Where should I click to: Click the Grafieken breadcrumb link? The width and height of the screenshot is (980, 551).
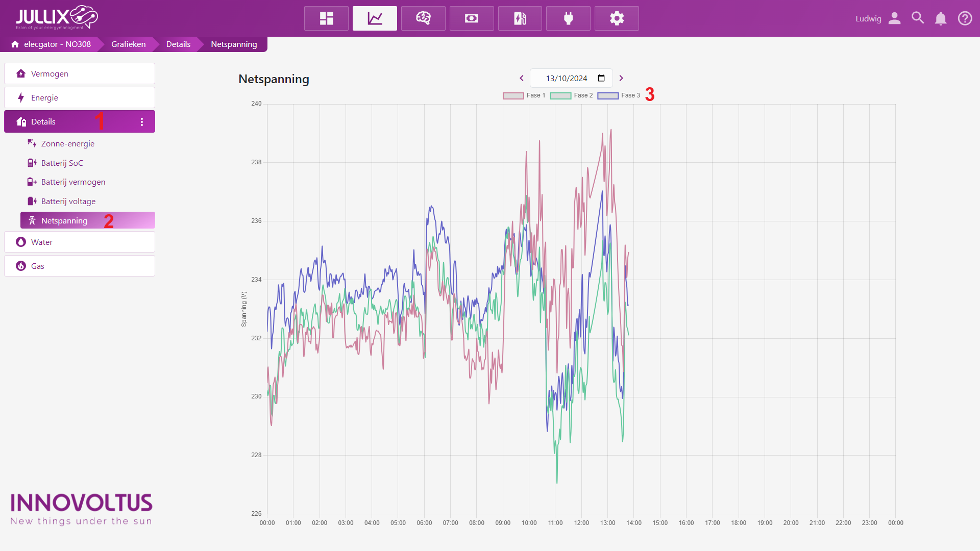(x=128, y=44)
